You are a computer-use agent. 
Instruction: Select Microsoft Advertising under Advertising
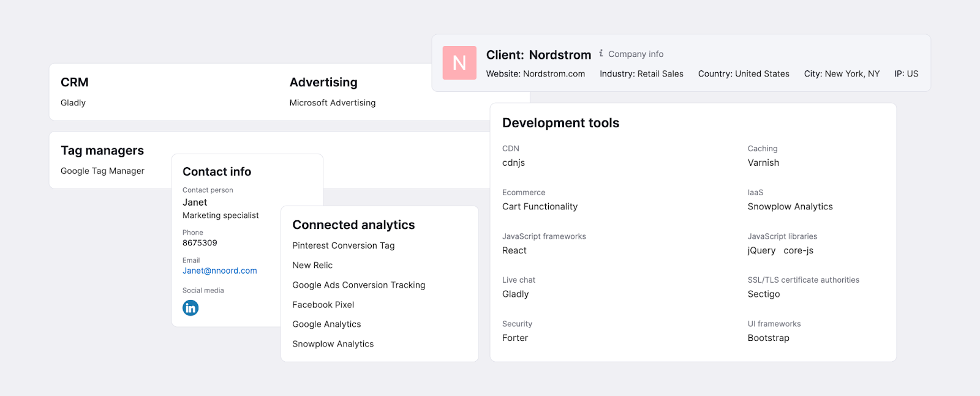[x=332, y=103]
